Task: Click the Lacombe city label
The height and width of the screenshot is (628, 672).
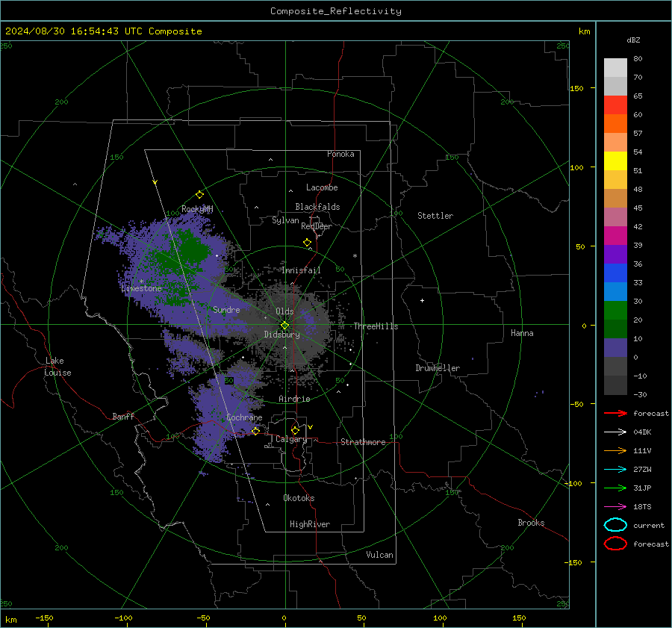Action: tap(322, 187)
